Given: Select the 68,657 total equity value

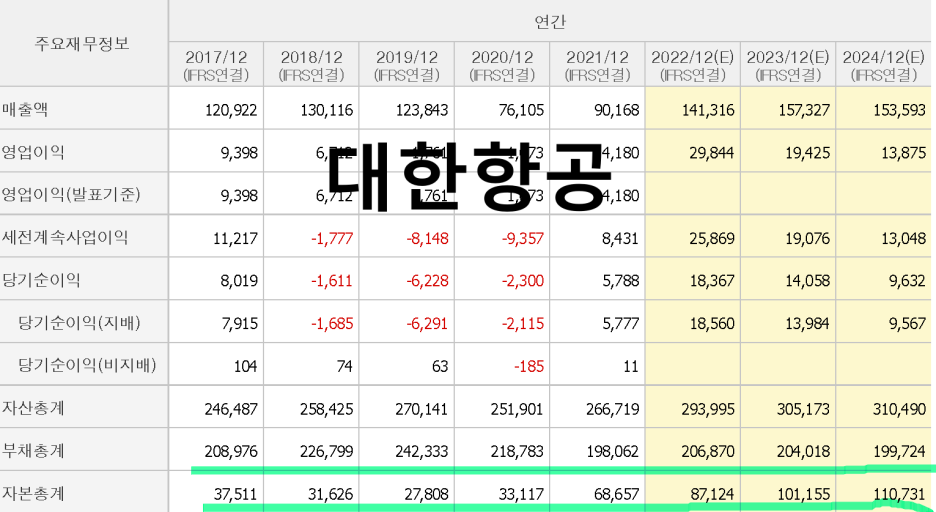Looking at the screenshot, I should coord(617,495).
